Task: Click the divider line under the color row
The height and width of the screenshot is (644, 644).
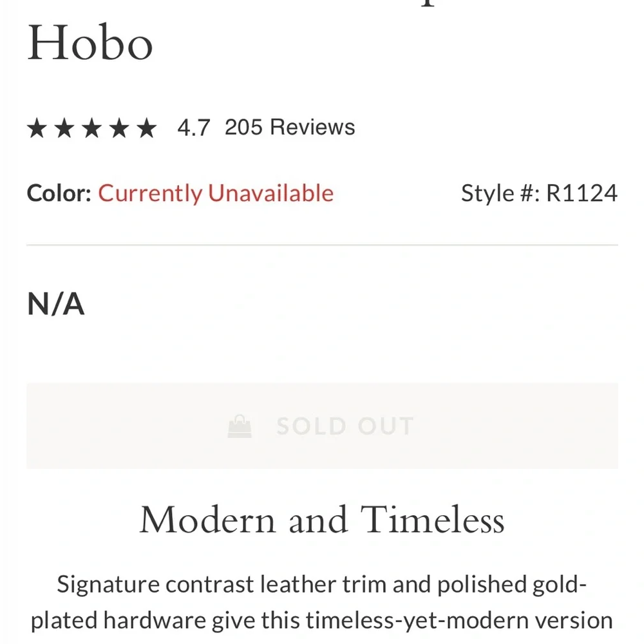Action: (322, 245)
